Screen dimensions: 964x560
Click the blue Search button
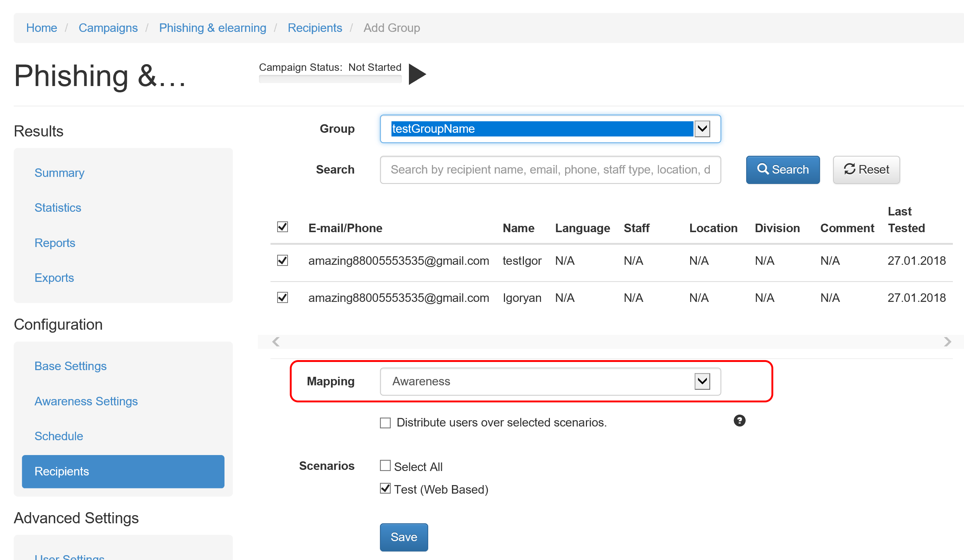[x=782, y=169]
